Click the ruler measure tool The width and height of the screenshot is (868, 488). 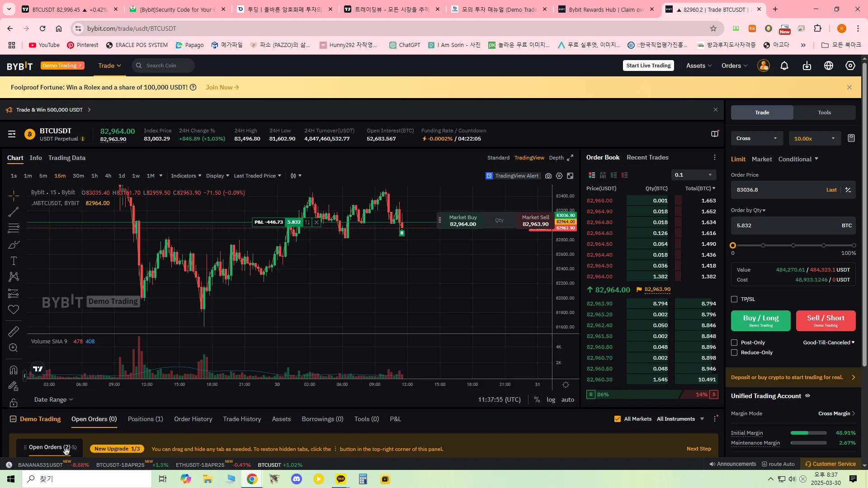(14, 332)
